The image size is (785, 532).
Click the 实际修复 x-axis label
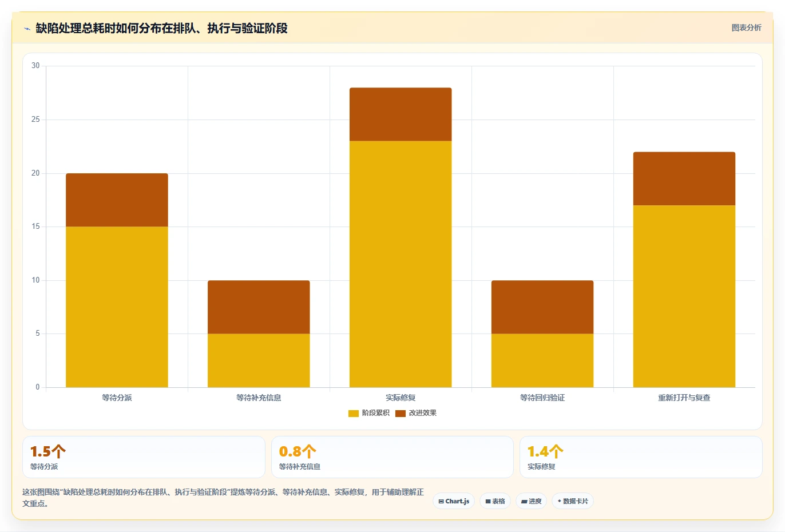[401, 398]
